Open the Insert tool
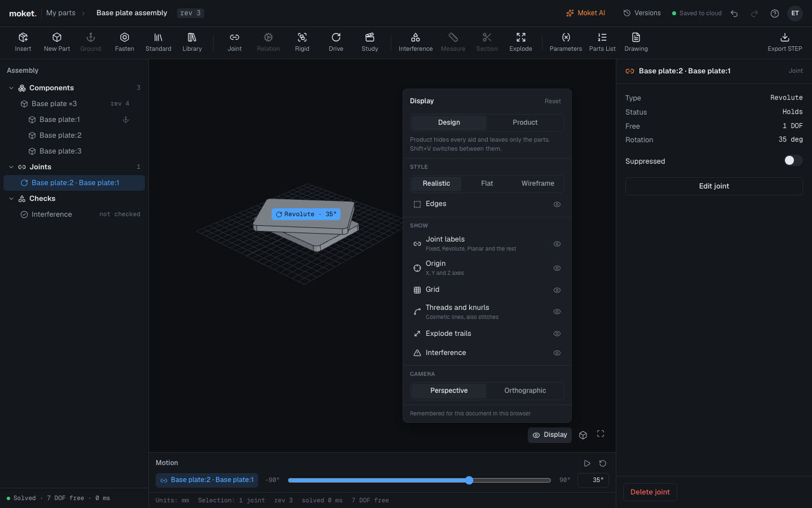 23,42
